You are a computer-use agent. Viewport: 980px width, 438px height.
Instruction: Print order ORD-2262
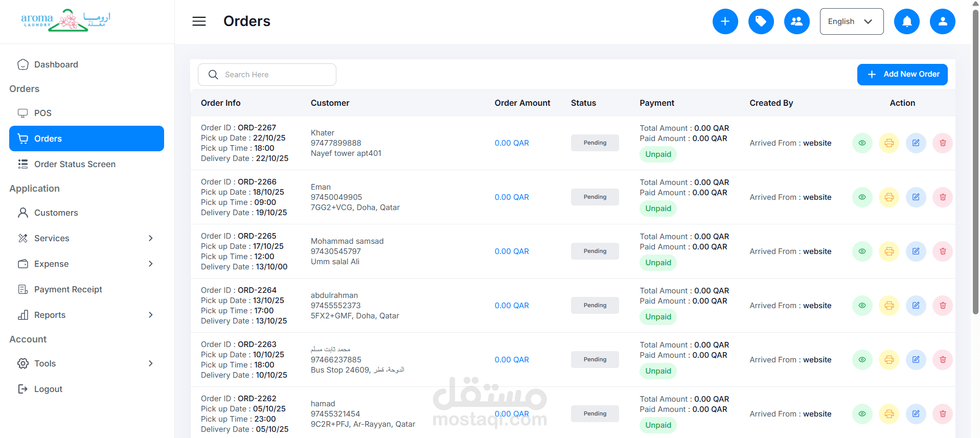[889, 414]
